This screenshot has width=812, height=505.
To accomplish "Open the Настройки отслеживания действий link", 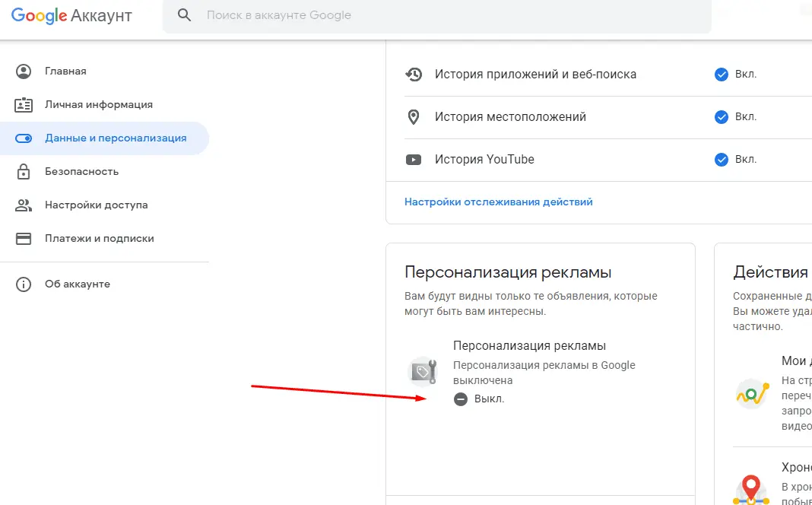I will click(x=498, y=202).
